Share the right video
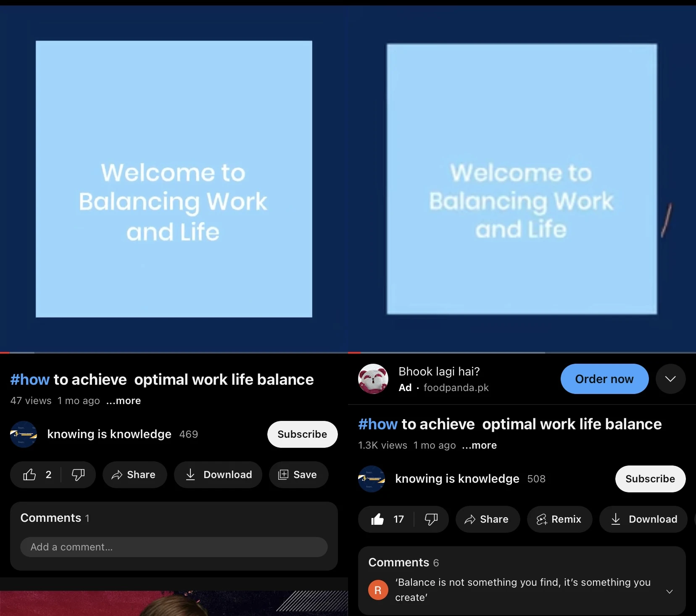This screenshot has width=696, height=616. coord(488,519)
